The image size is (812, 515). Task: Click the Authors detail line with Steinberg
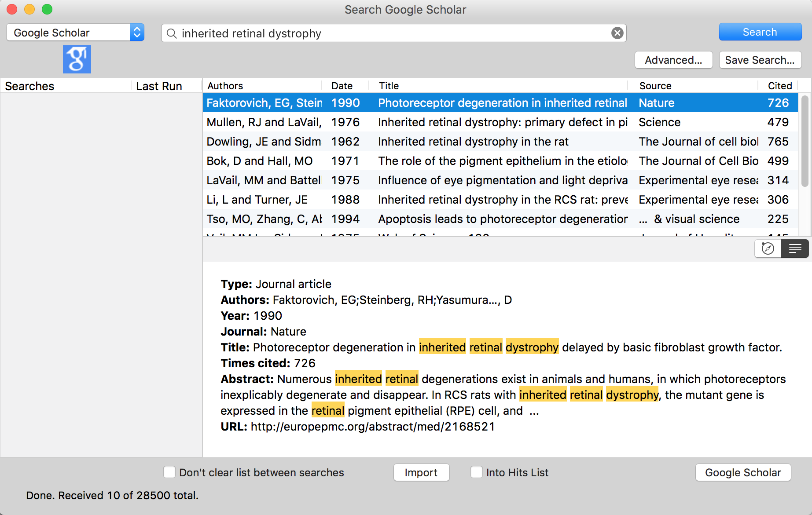366,300
